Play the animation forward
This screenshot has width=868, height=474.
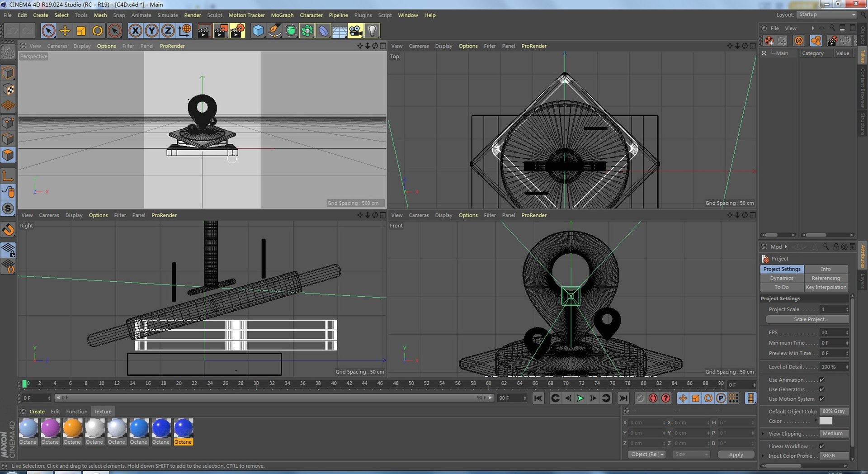[x=580, y=398]
